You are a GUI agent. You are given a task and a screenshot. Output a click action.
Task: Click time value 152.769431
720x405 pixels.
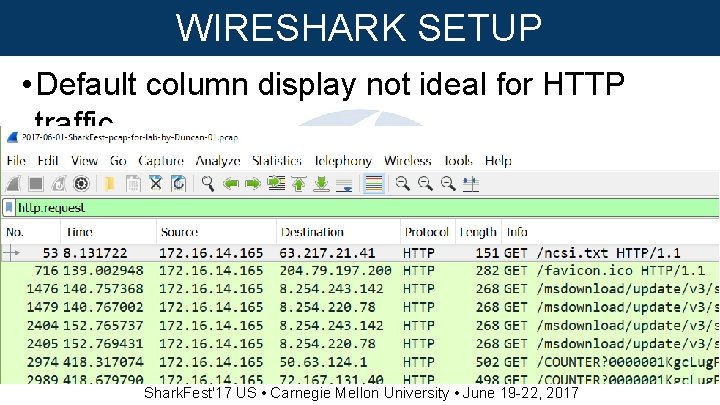coord(103,344)
